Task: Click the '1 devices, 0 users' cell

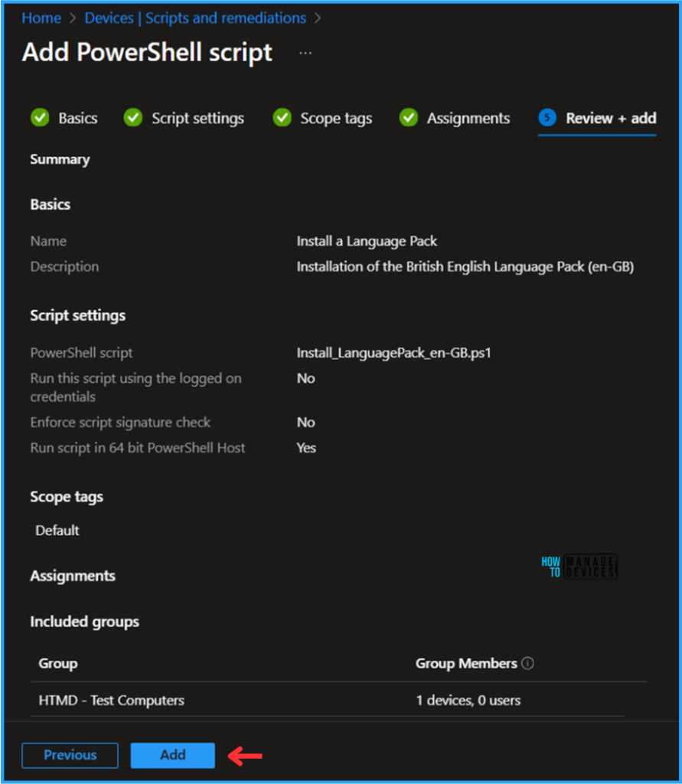Action: [x=468, y=701]
